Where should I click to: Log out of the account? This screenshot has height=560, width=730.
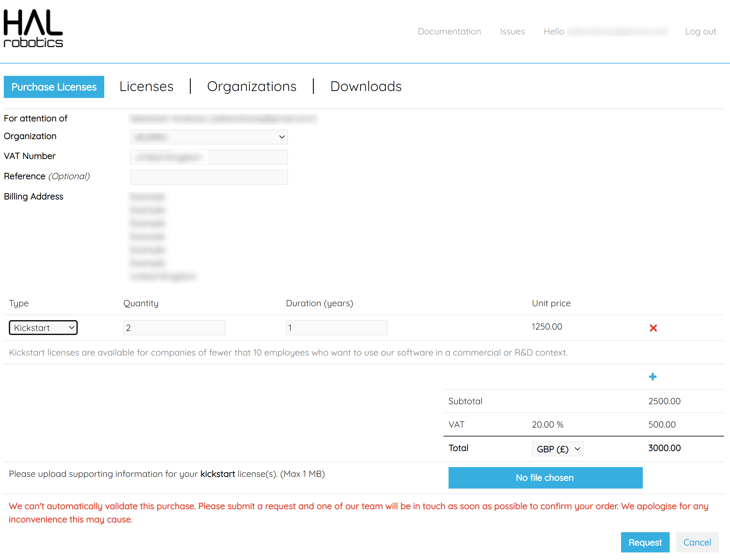coord(700,31)
